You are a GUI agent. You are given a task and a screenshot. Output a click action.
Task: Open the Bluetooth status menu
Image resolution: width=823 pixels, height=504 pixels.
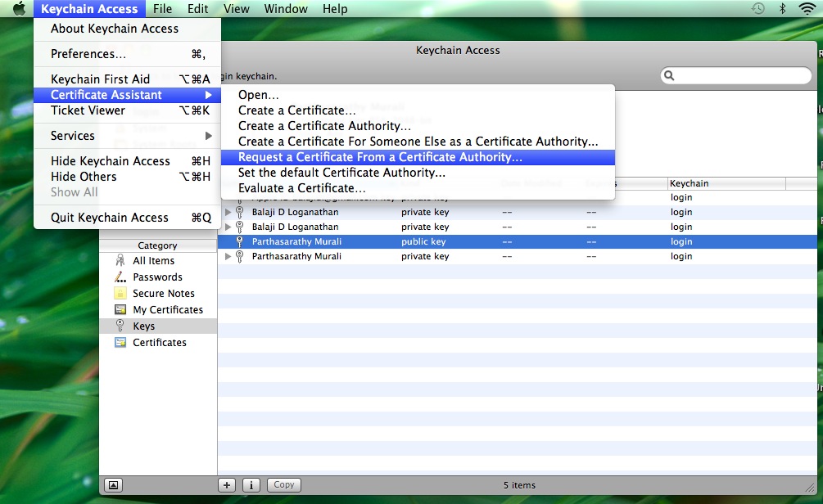tap(782, 8)
